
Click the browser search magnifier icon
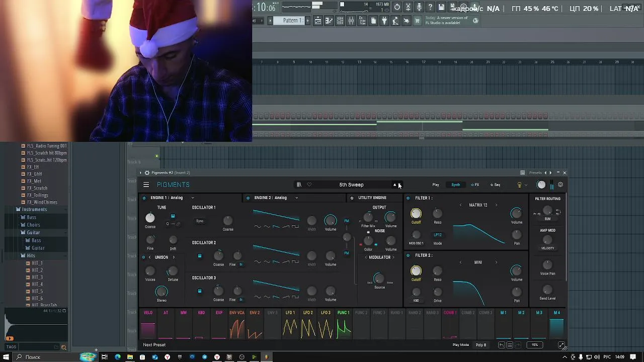click(x=63, y=347)
